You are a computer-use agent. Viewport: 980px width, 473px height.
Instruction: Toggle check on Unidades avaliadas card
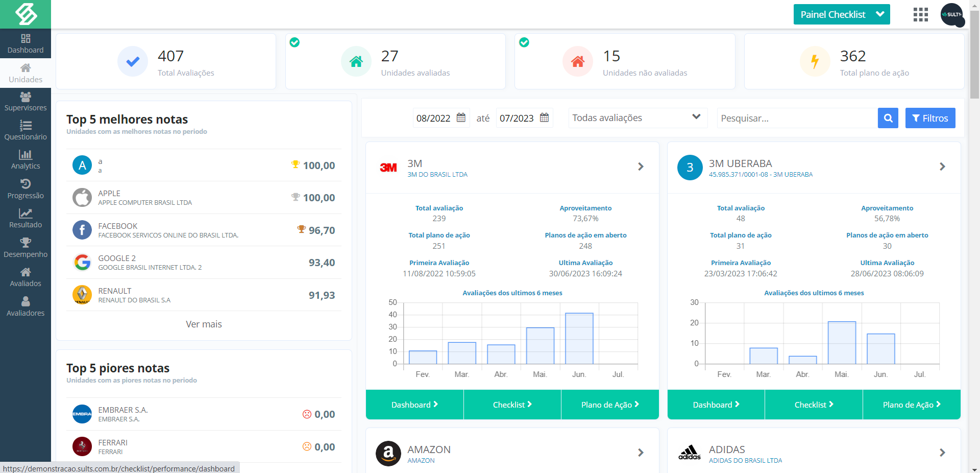point(295,42)
